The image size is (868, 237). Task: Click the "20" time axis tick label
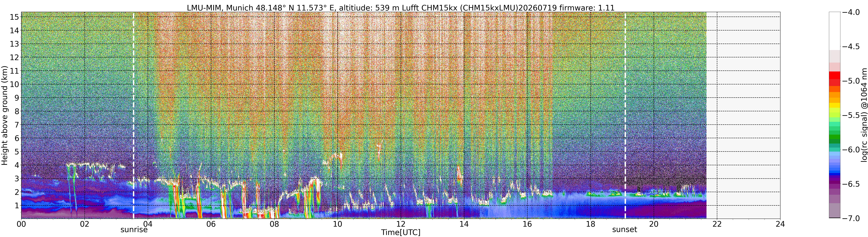pyautogui.click(x=654, y=224)
